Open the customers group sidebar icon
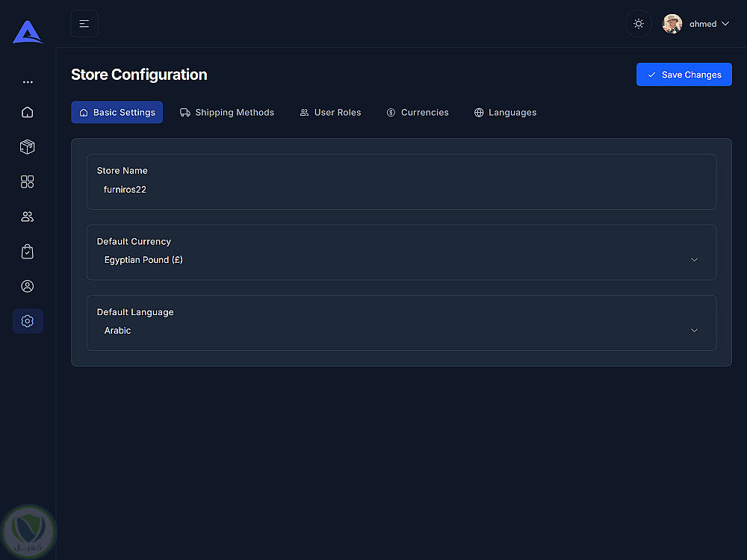Screen dimensions: 747x560 28,217
